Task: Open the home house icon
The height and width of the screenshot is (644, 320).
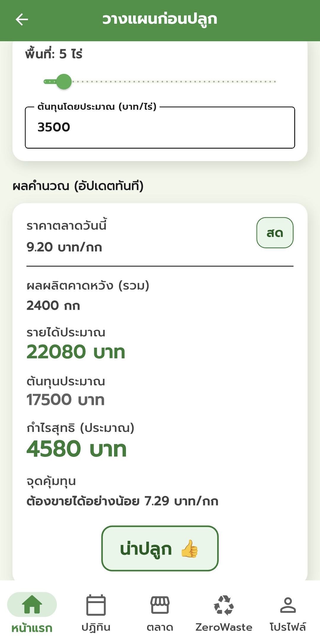Action: click(32, 604)
